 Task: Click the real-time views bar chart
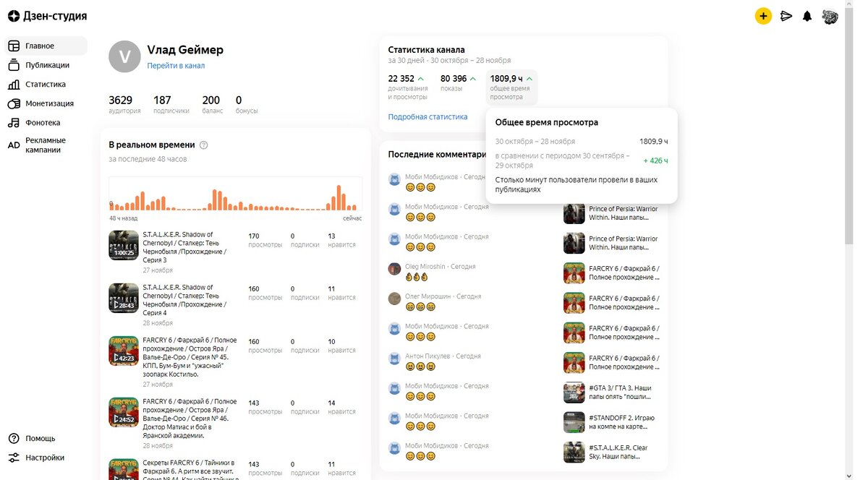(x=236, y=194)
